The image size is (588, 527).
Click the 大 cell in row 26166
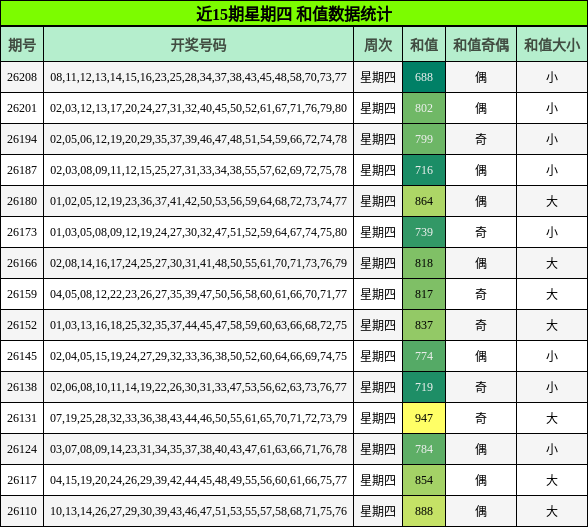pos(552,263)
